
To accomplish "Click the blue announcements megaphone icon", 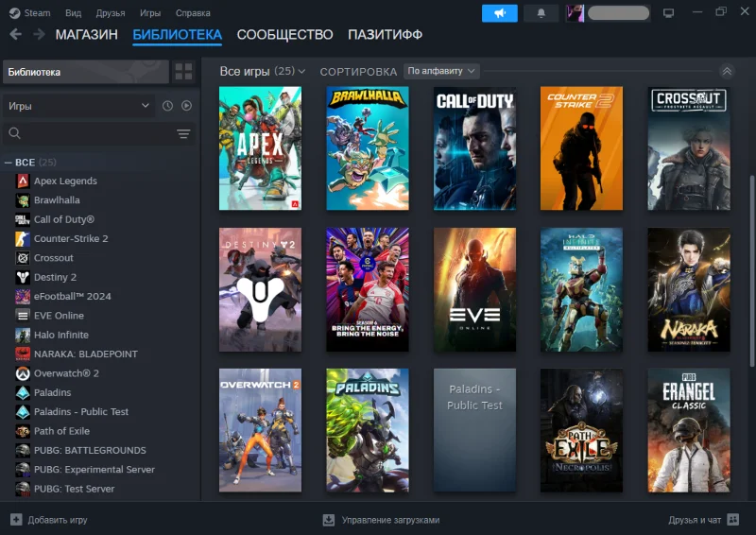I will 499,13.
